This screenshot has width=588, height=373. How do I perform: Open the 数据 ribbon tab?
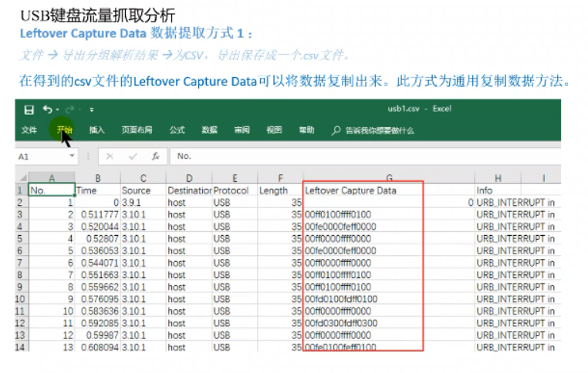[209, 130]
